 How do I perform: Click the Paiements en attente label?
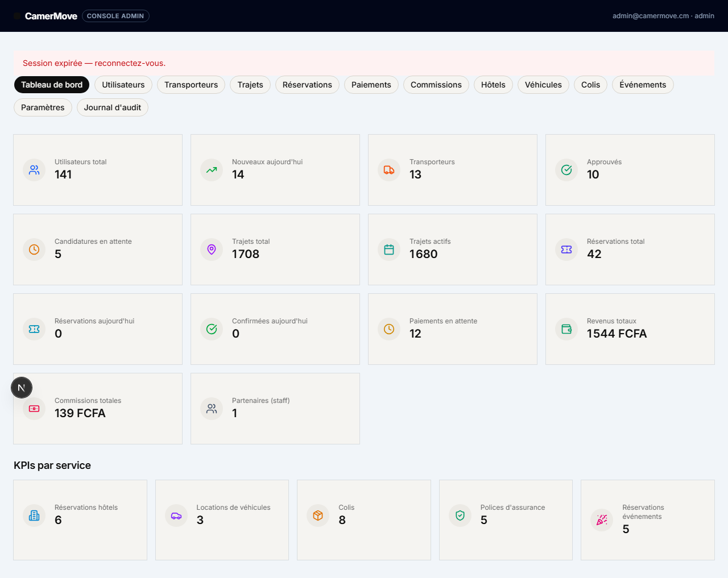click(444, 321)
